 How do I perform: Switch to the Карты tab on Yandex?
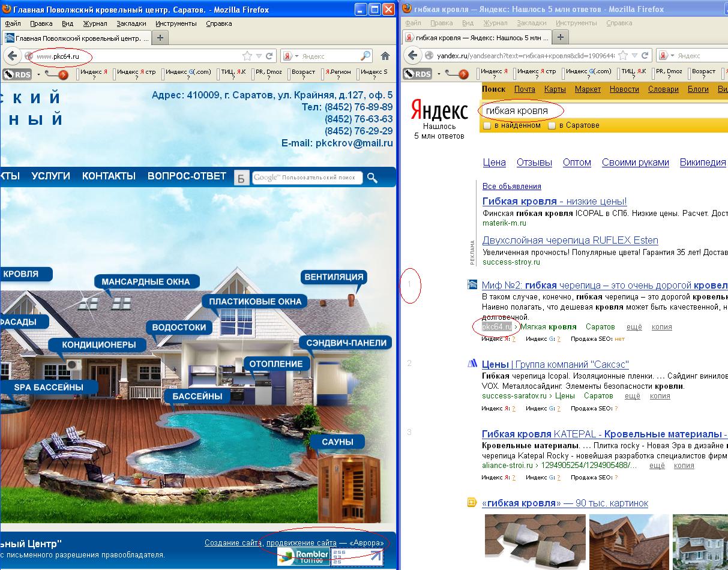coord(555,89)
